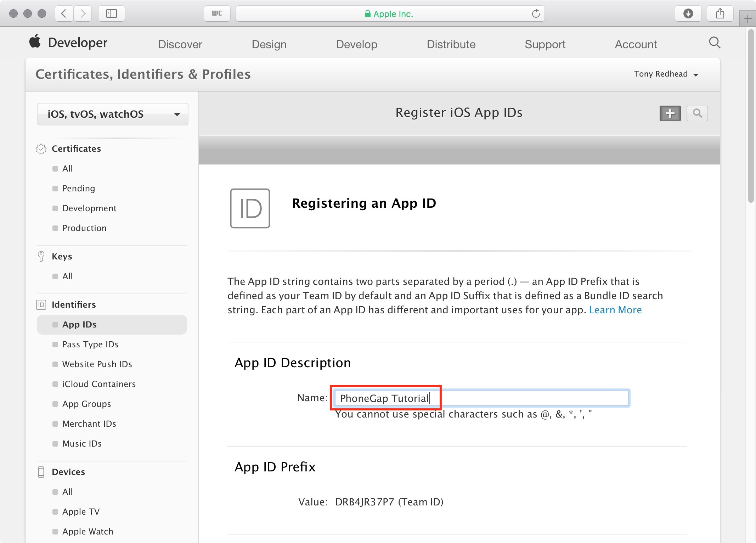Select Pending certificates
The width and height of the screenshot is (756, 543).
(79, 189)
